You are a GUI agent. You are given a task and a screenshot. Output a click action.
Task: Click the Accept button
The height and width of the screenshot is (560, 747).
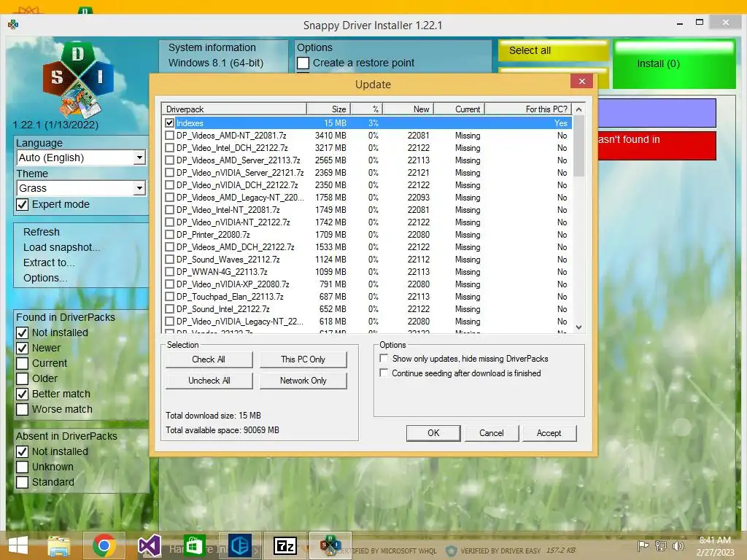549,433
